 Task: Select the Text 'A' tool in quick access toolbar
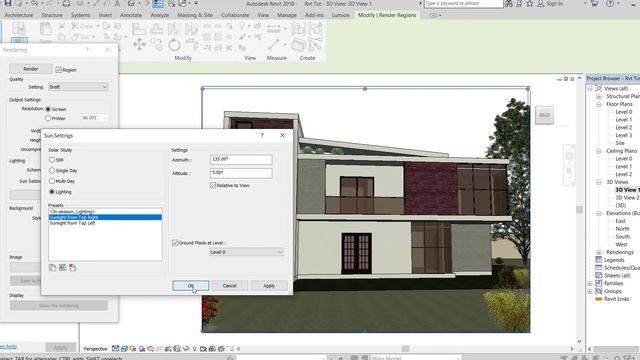(118, 3)
